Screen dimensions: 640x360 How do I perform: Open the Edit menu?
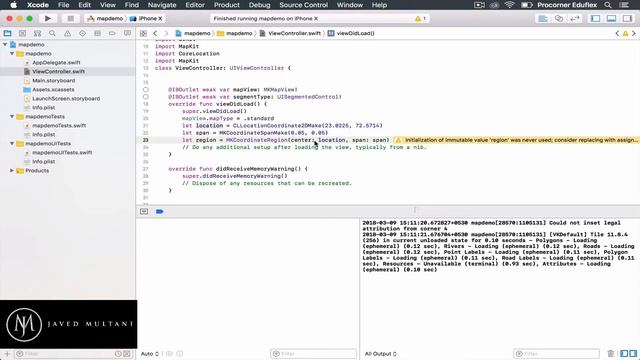click(84, 5)
